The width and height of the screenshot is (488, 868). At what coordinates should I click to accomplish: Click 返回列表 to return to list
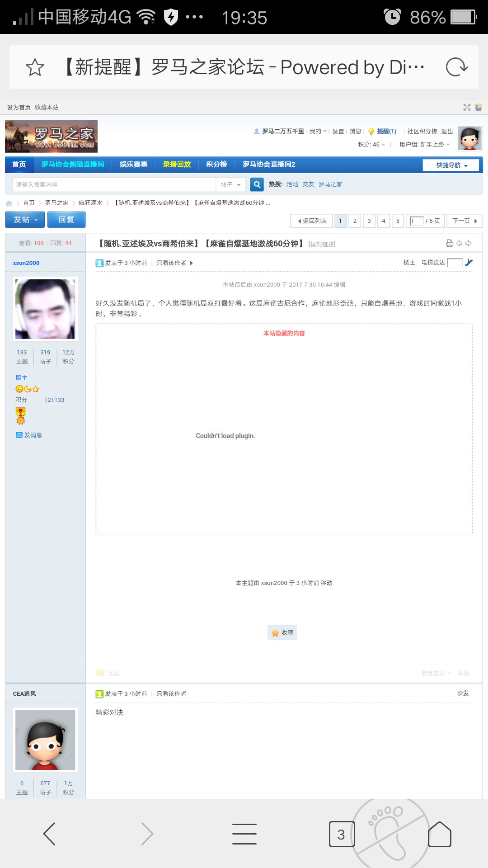[x=312, y=221]
